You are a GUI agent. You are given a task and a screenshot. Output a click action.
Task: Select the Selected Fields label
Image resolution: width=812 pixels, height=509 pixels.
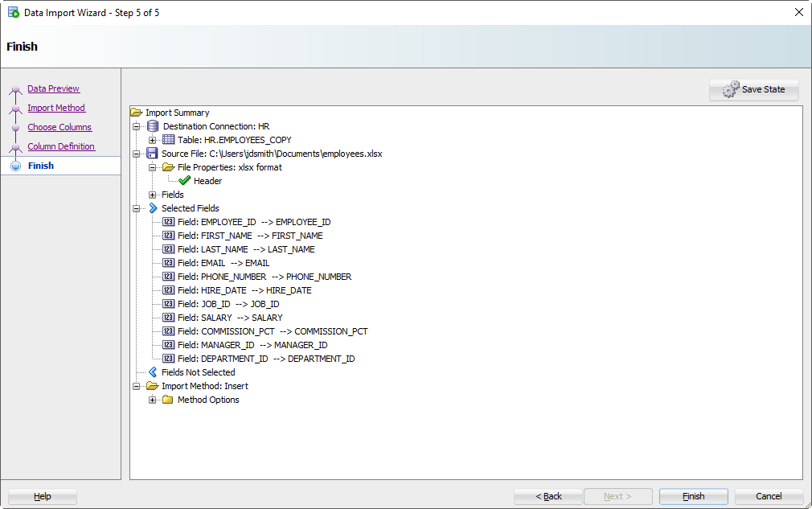click(190, 208)
